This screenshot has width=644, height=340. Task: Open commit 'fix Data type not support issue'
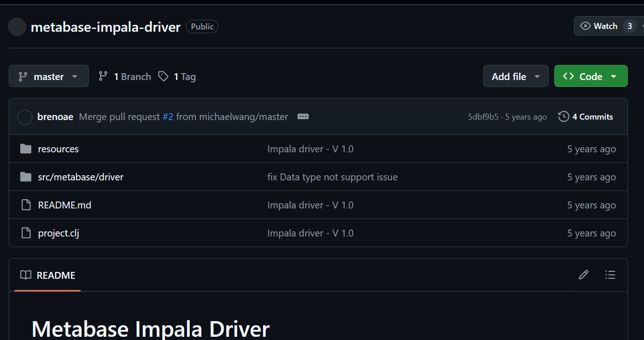(x=333, y=177)
